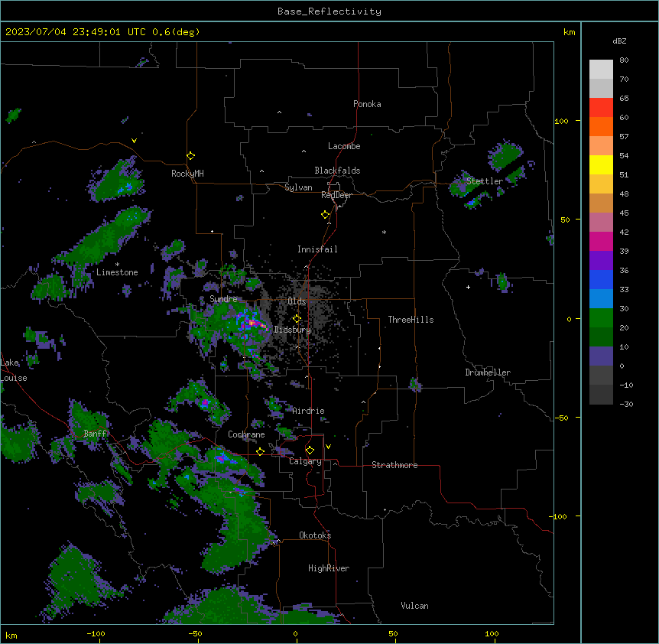Image resolution: width=659 pixels, height=644 pixels.
Task: Click the Sylvan label on map
Action: pos(298,187)
